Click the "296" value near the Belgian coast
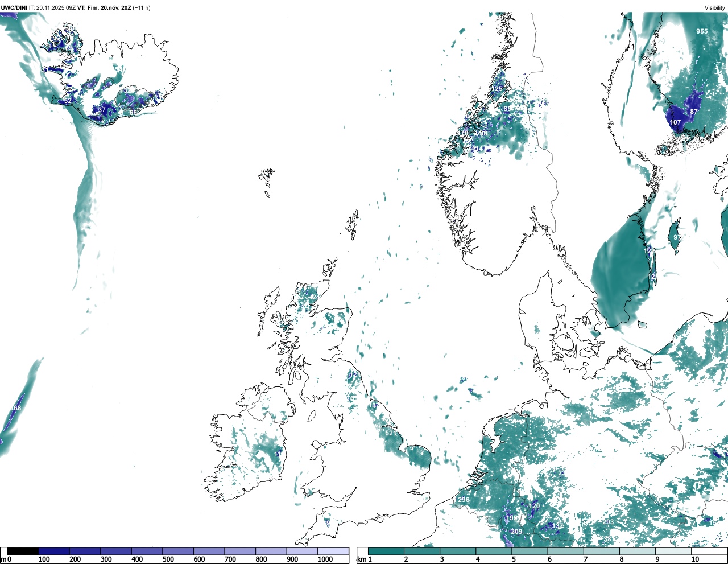The height and width of the screenshot is (564, 728). click(464, 500)
